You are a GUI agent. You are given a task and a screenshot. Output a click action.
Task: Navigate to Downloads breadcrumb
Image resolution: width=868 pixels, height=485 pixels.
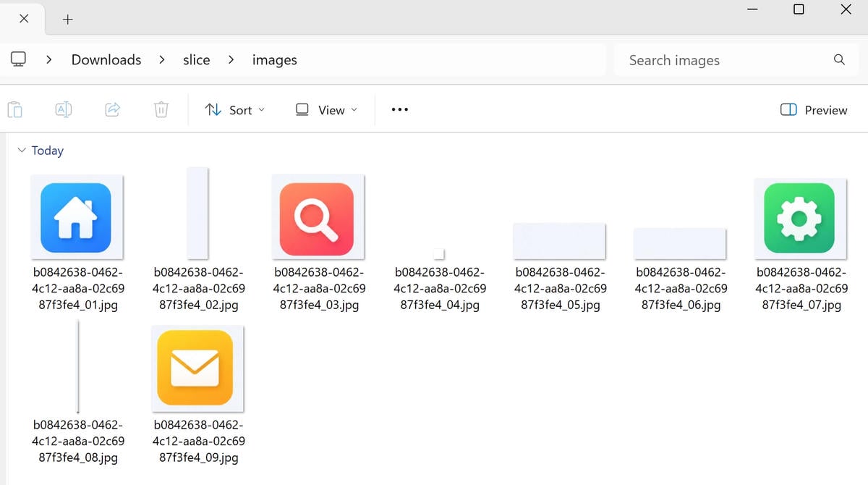pos(106,60)
